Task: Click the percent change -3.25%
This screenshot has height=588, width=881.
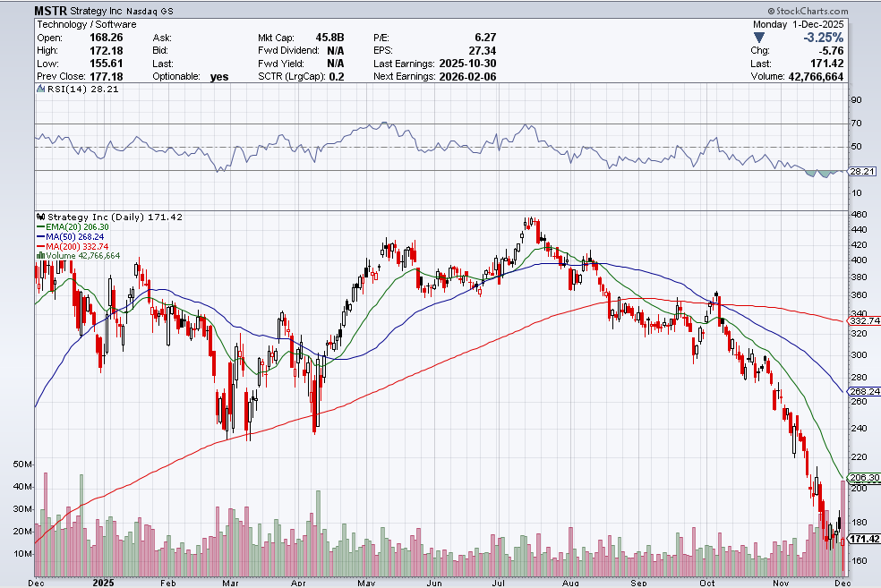Action: coord(823,38)
